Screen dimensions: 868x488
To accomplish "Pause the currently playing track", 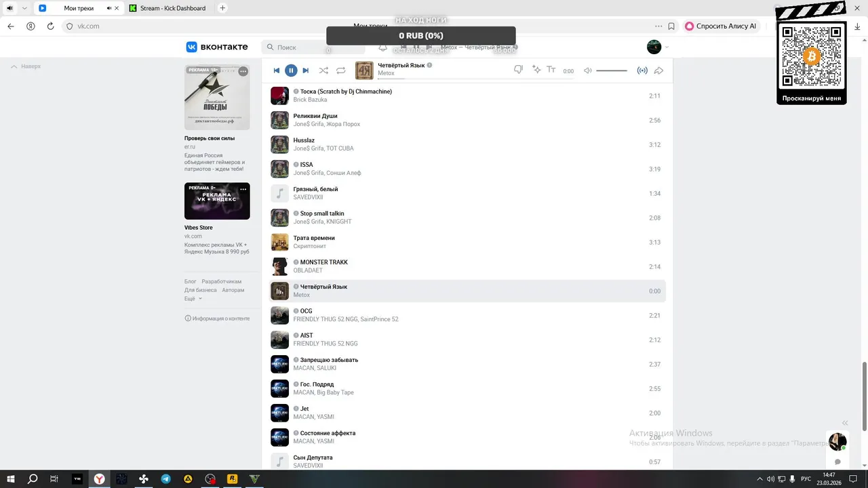I will [291, 70].
